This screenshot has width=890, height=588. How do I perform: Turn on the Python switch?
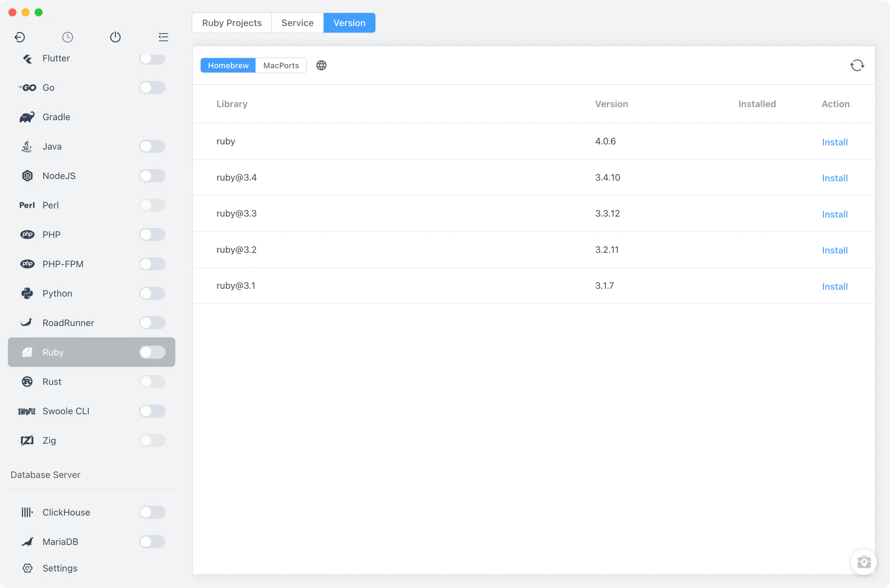tap(152, 293)
